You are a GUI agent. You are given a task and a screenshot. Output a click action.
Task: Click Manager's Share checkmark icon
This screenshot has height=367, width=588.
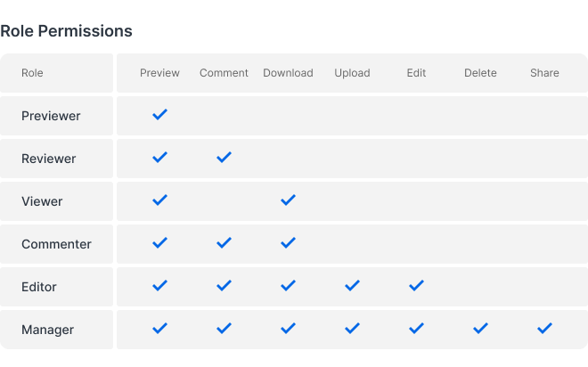(x=544, y=329)
